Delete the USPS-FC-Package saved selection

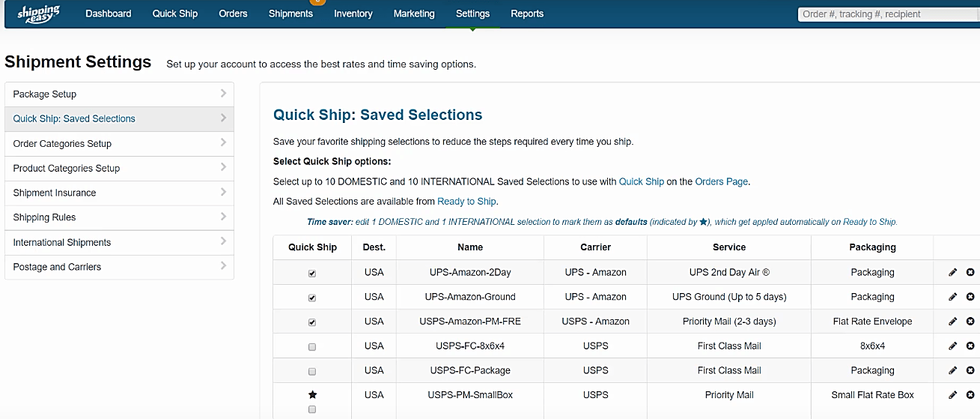click(x=970, y=370)
